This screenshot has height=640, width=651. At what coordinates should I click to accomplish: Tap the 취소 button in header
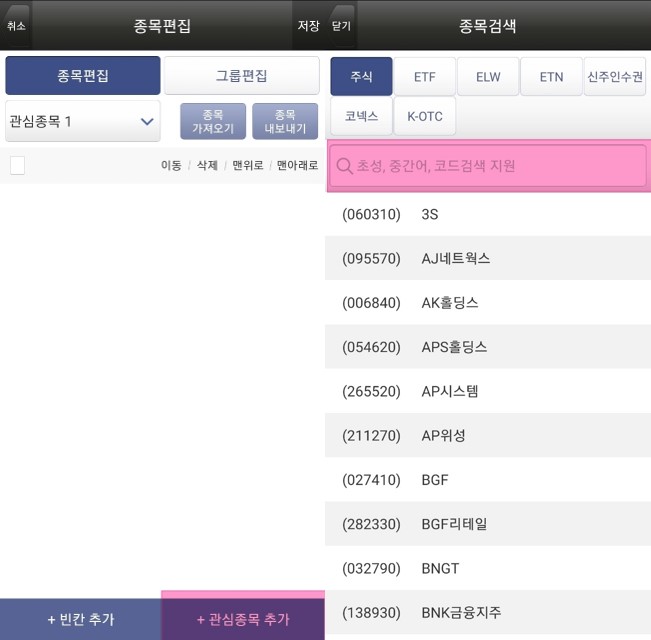coord(16,26)
